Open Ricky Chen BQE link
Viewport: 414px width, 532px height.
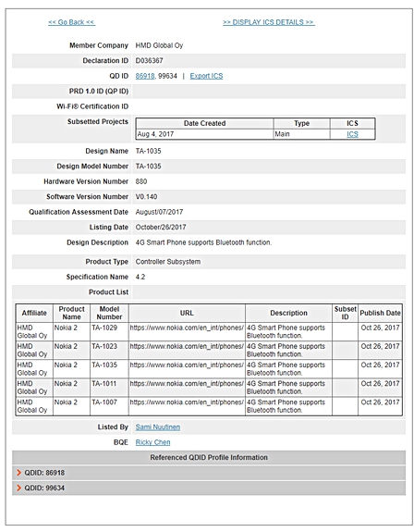tap(152, 442)
